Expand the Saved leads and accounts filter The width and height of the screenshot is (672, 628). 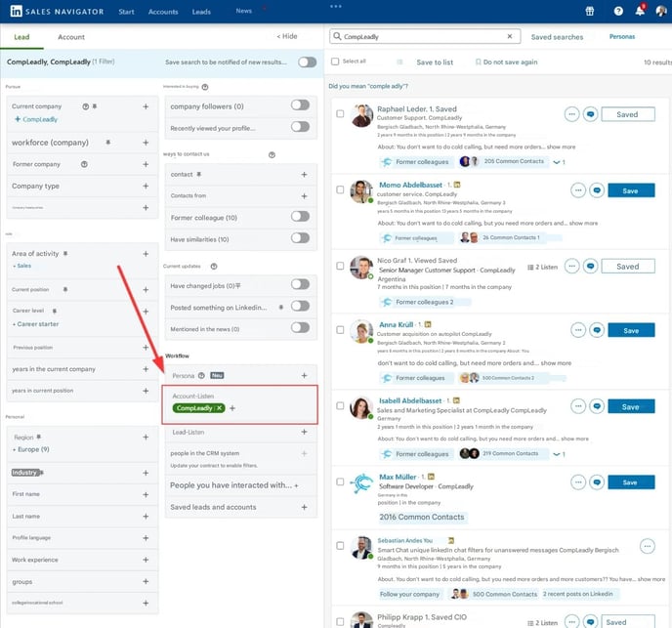305,507
